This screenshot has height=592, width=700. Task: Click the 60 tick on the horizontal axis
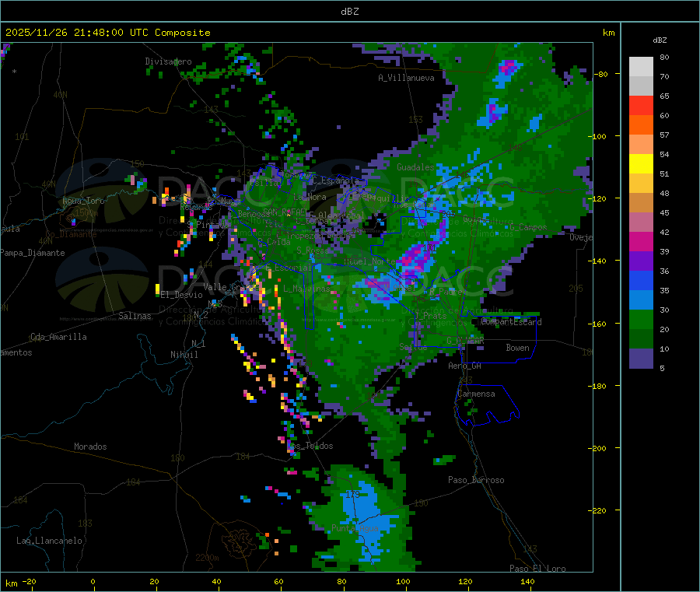tap(278, 581)
